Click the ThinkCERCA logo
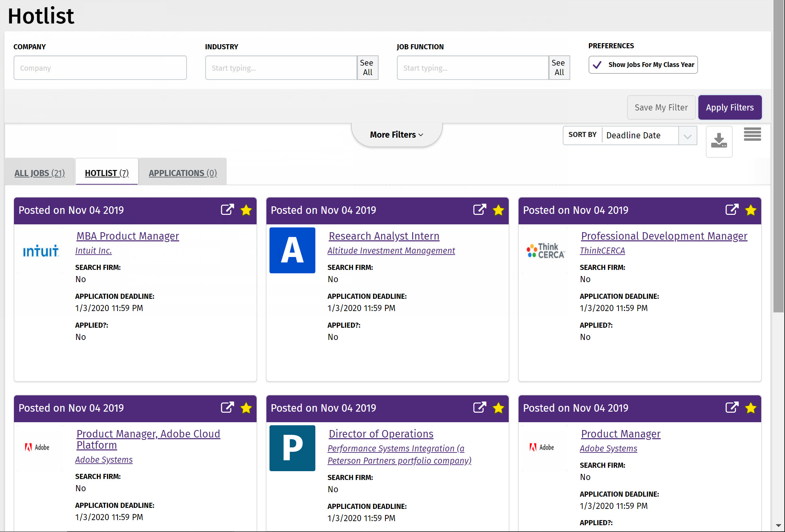785x532 pixels. tap(545, 251)
